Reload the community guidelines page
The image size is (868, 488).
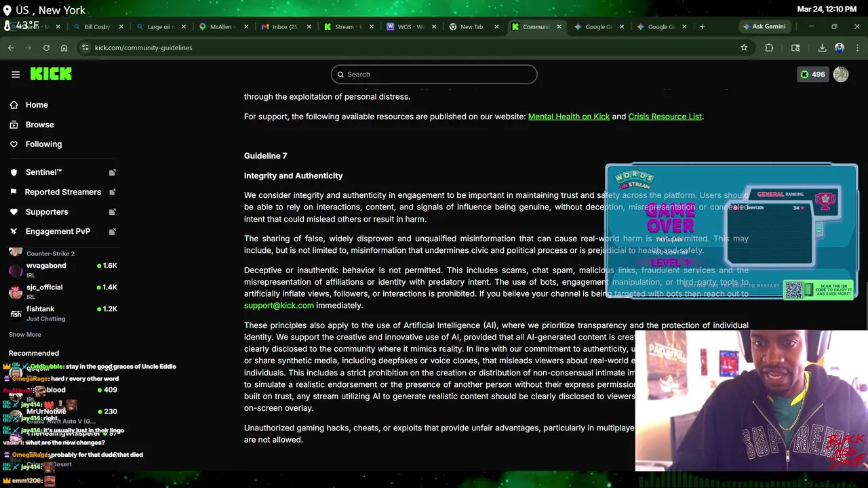pos(46,47)
